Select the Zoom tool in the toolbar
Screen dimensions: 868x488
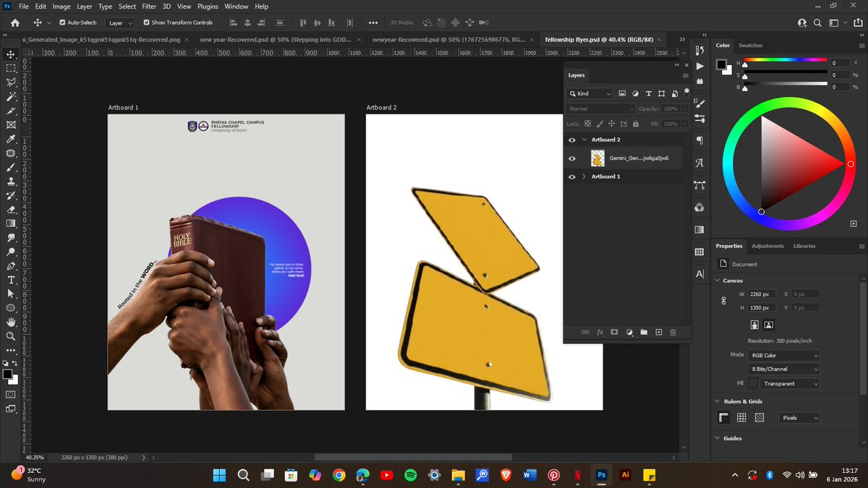pos(11,336)
